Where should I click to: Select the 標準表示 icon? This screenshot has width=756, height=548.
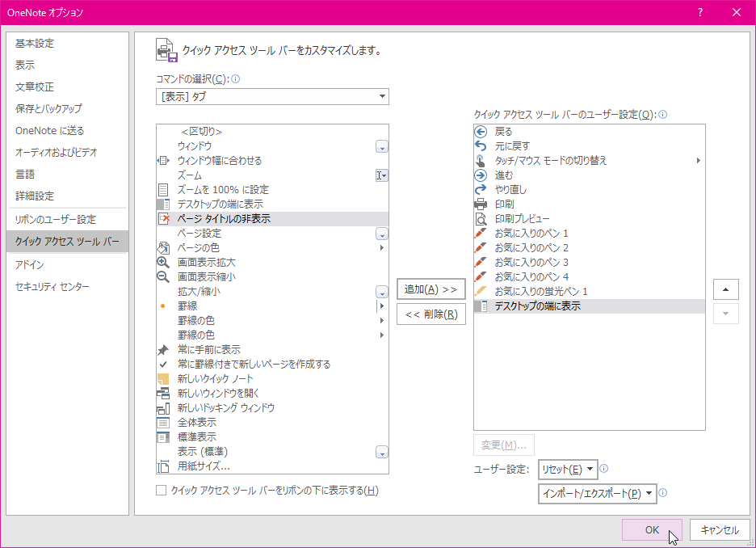[163, 437]
